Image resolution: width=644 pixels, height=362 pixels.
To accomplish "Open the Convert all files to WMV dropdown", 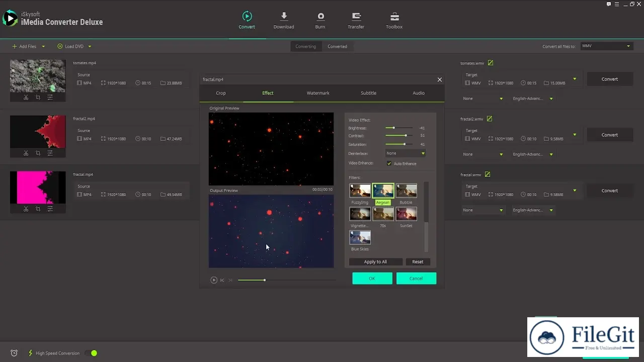I will [x=606, y=46].
